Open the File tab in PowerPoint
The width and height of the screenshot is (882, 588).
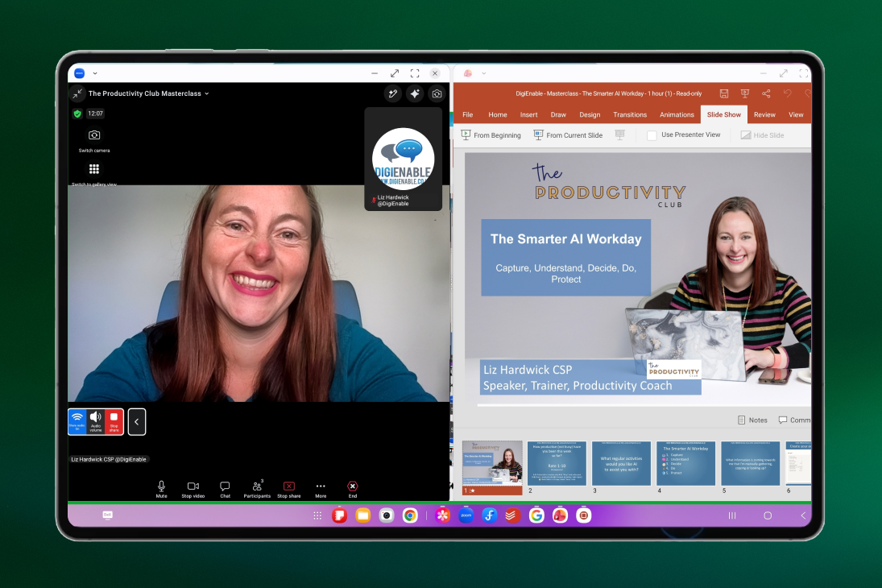pyautogui.click(x=467, y=115)
